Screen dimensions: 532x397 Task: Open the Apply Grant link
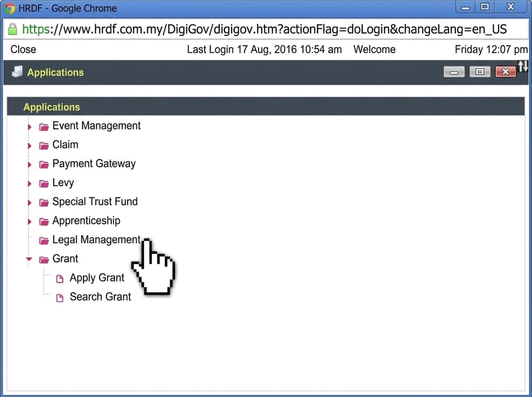coord(97,278)
